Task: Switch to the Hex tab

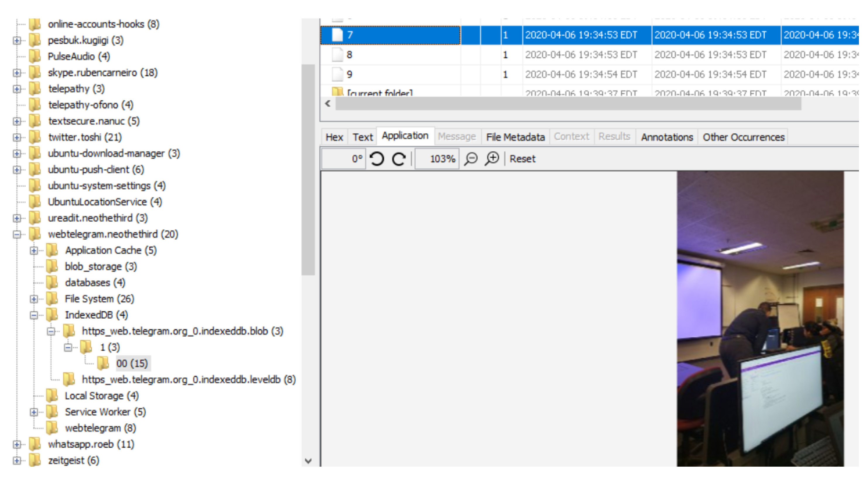Action: coord(334,137)
